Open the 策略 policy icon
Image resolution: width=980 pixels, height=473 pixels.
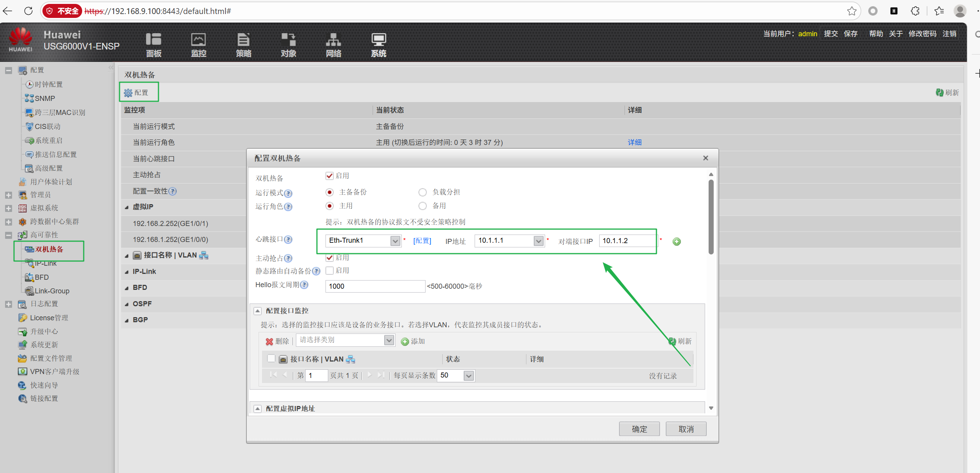[243, 40]
